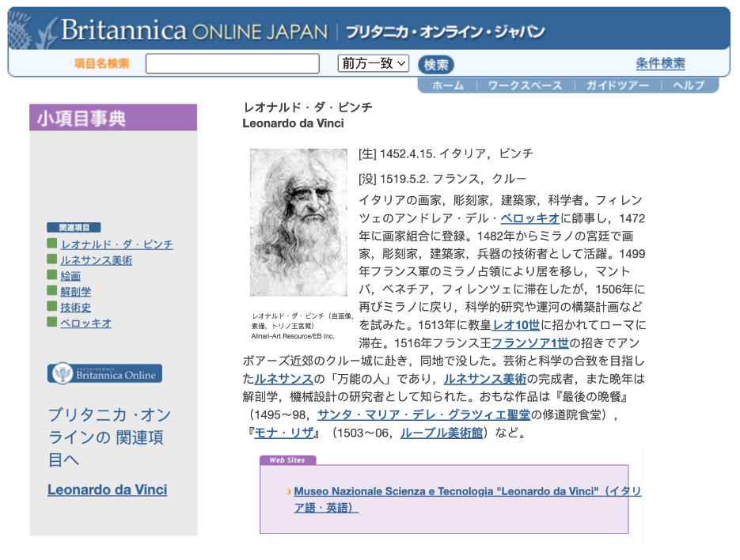Image resolution: width=740 pixels, height=560 pixels.
Task: Click the green square beside ルネサンス美術
Action: click(52, 259)
